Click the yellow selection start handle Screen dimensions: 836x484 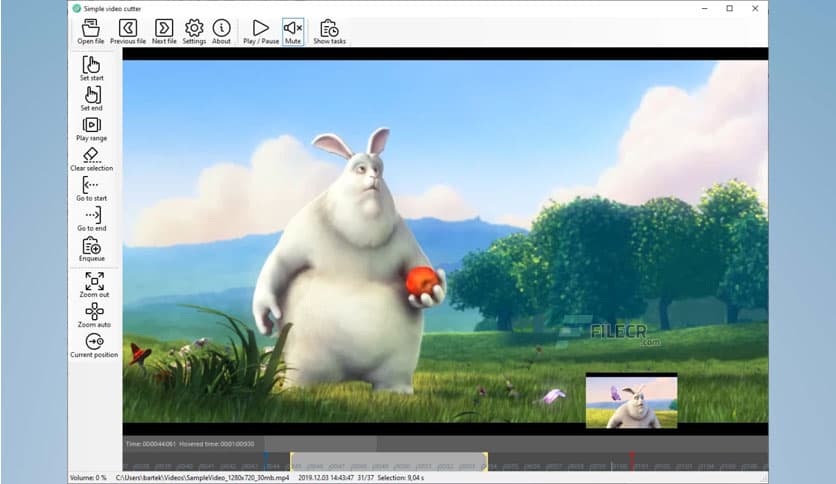click(292, 462)
